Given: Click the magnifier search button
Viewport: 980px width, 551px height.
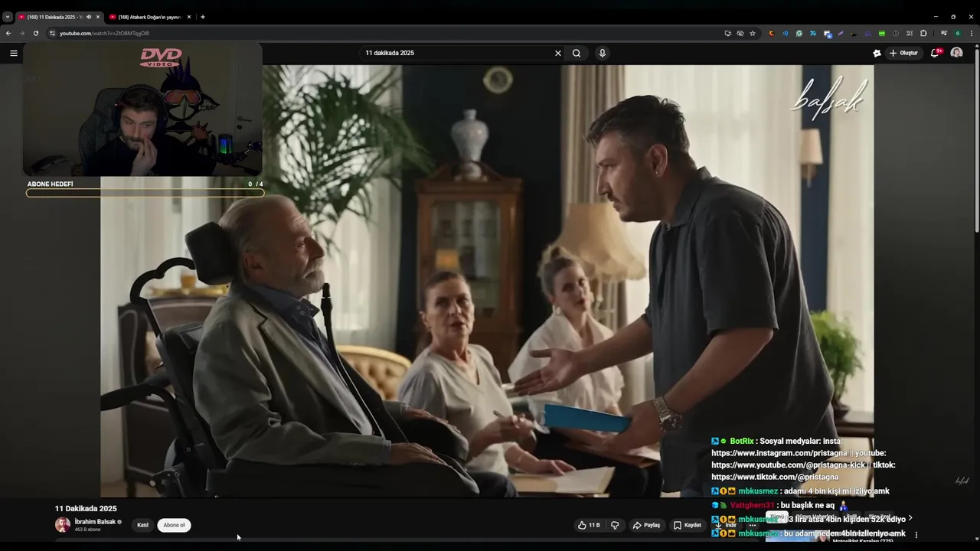Looking at the screenshot, I should pos(577,53).
